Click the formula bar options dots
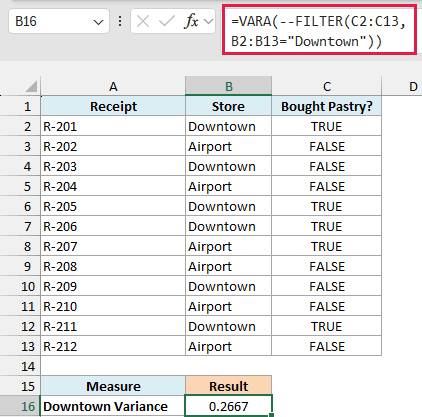This screenshot has width=422, height=417. (120, 21)
